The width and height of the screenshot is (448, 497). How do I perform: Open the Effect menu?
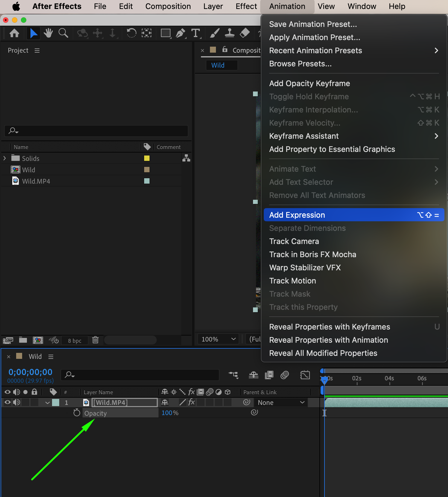click(246, 6)
